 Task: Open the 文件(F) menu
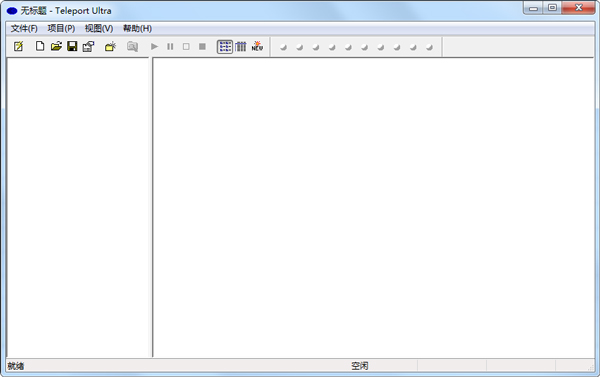coord(24,28)
